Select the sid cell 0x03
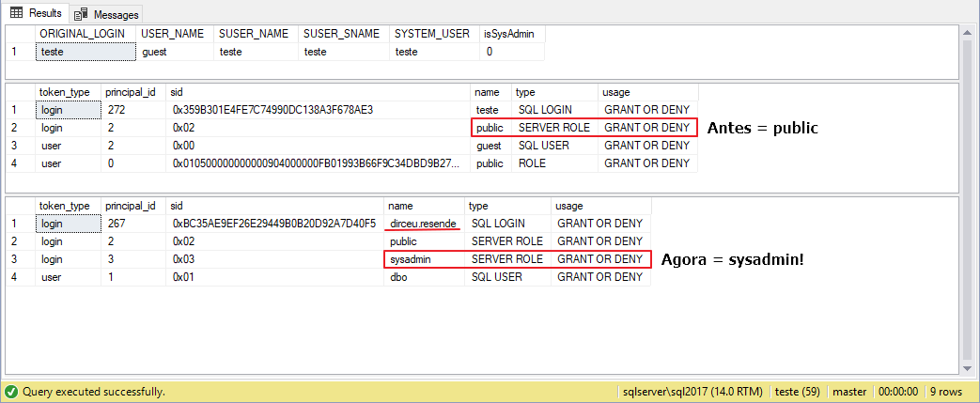 coord(275,258)
